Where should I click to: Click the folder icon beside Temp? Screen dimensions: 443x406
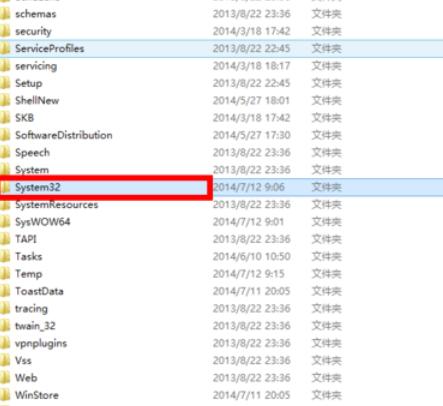coord(5,274)
